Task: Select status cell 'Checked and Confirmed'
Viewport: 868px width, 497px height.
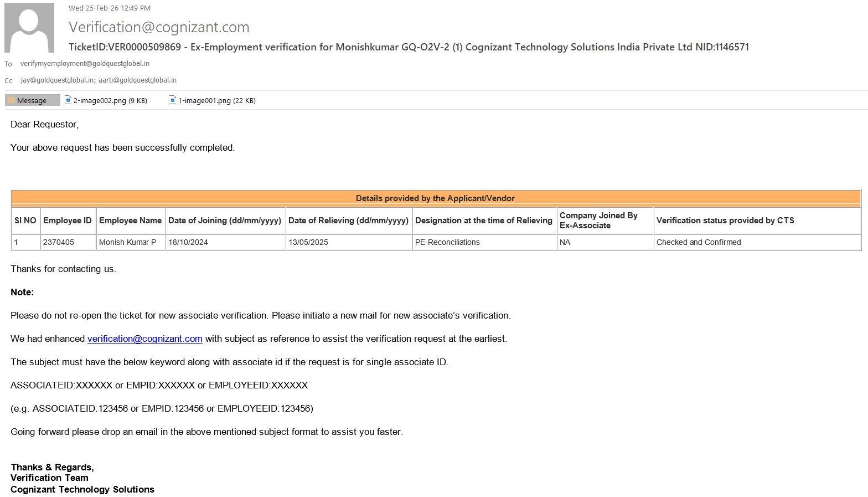Action: [757, 242]
